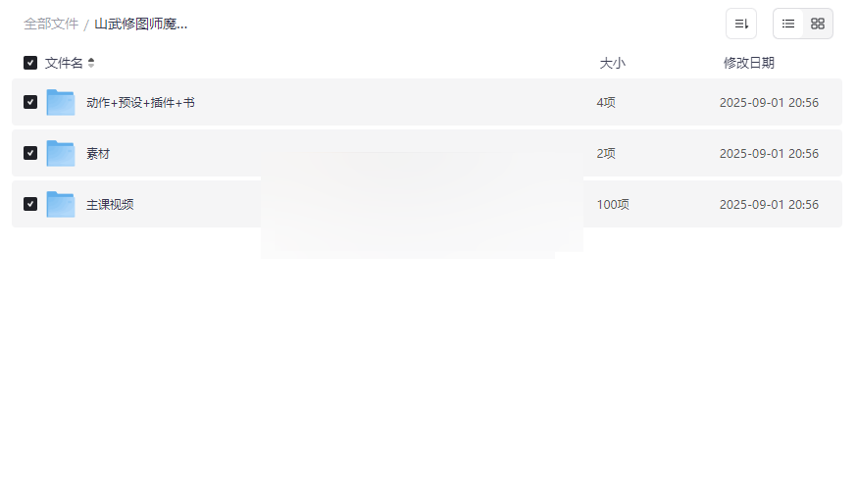Switch to list view layout
This screenshot has height=504, width=857.
pyautogui.click(x=788, y=24)
